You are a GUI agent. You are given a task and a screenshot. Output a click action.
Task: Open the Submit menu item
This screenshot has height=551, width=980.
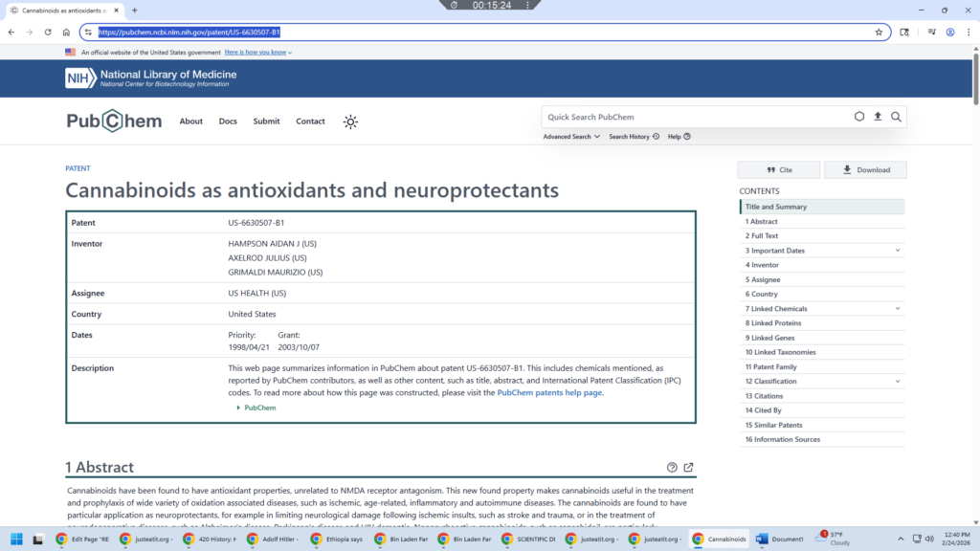[x=266, y=121]
